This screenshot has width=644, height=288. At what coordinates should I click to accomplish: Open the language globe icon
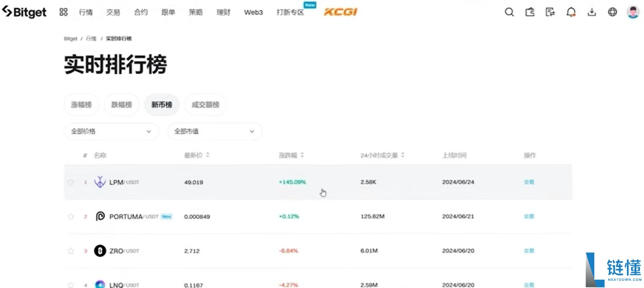612,12
